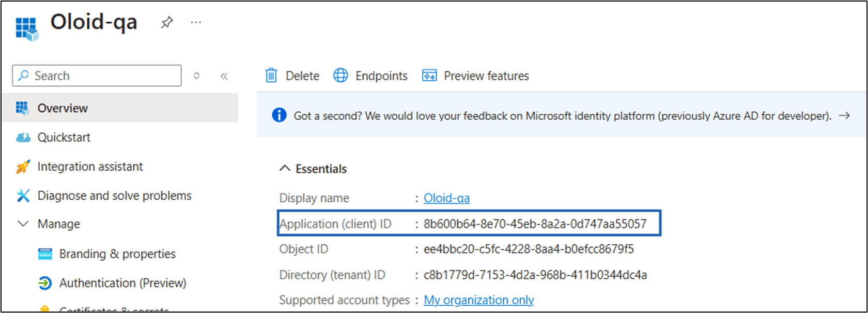Click the Diagnose and solve problems wrench icon
The image size is (868, 313).
23,196
